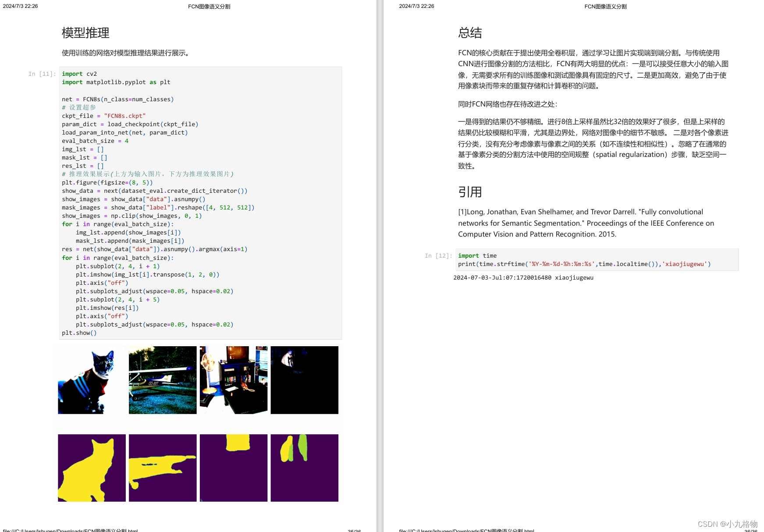Click the 'net = FCN8s(n_class=num_classes)' line

click(x=118, y=99)
